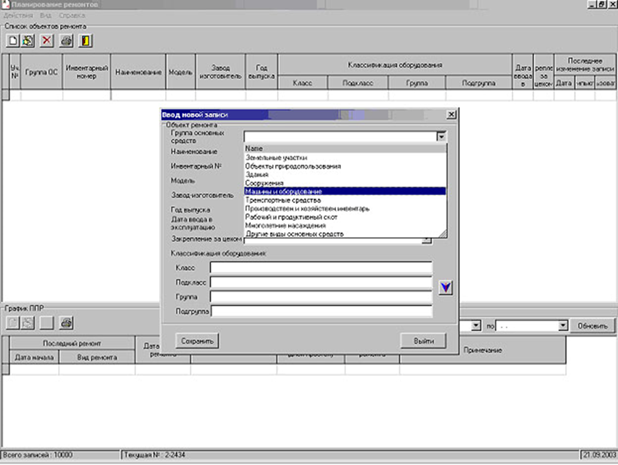The width and height of the screenshot is (618, 465).
Task: Open the Справка menu
Action: point(72,15)
